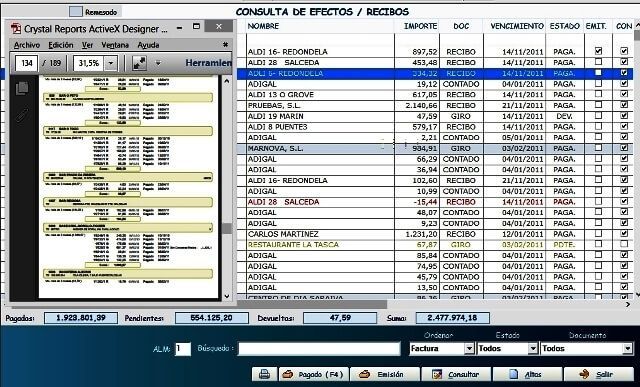640x387 pixels.
Task: Click the Salir button
Action: click(598, 374)
